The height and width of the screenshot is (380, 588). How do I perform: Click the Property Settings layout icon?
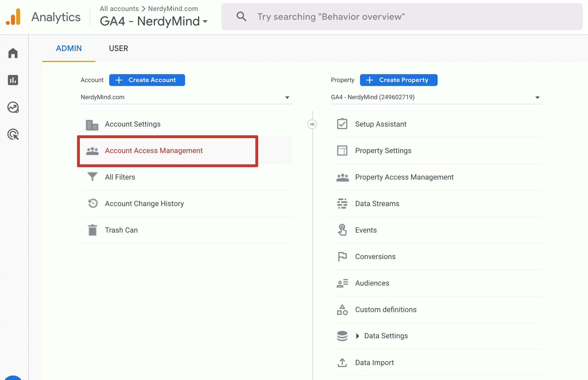tap(342, 151)
